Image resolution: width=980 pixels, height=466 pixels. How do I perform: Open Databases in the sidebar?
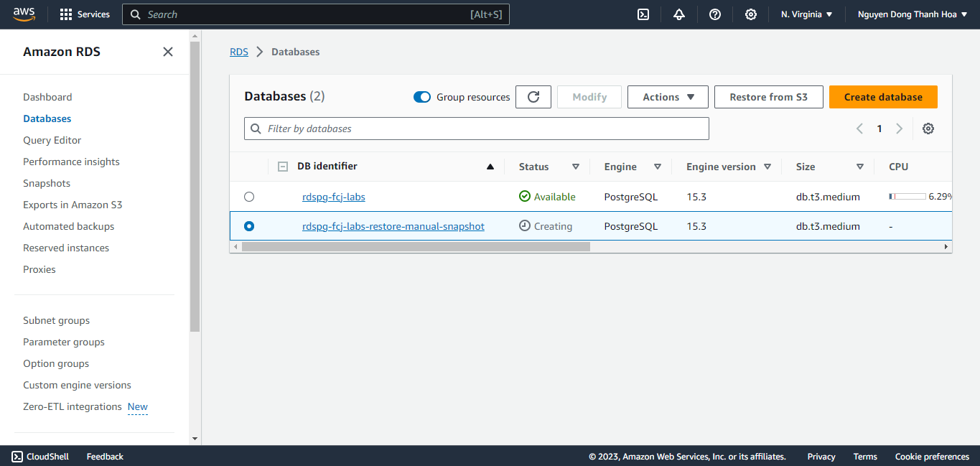47,118
